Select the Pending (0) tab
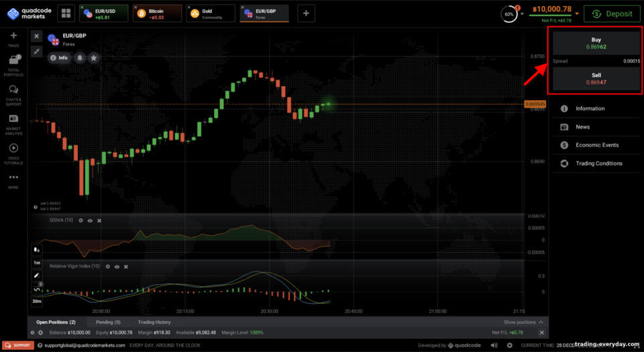 click(109, 322)
